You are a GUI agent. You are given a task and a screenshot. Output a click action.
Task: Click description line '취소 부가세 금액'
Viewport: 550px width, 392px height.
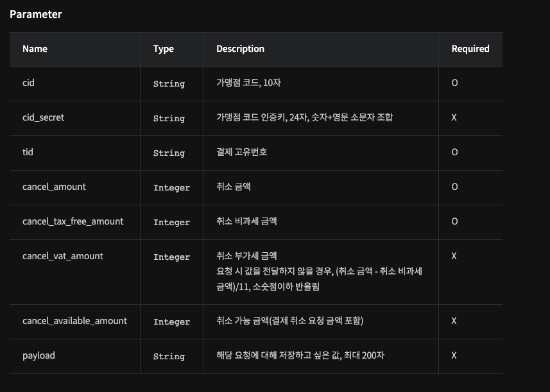click(246, 256)
